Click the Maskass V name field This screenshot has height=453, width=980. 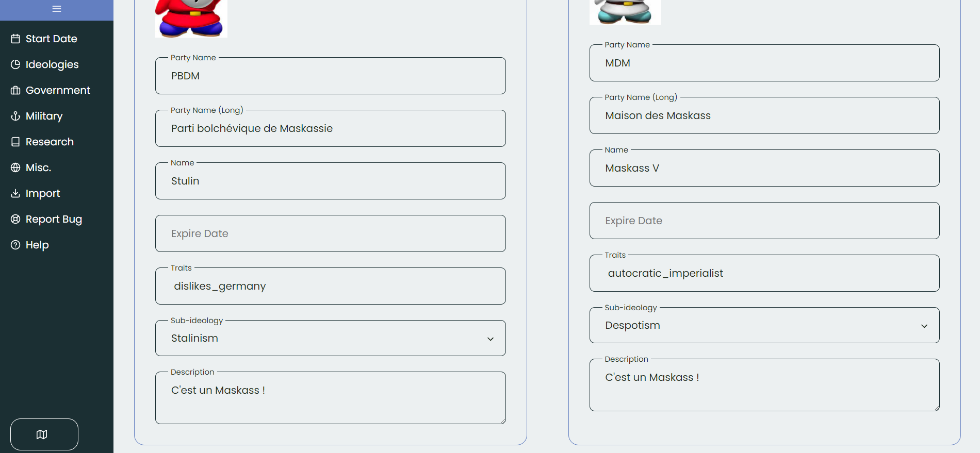click(x=764, y=169)
